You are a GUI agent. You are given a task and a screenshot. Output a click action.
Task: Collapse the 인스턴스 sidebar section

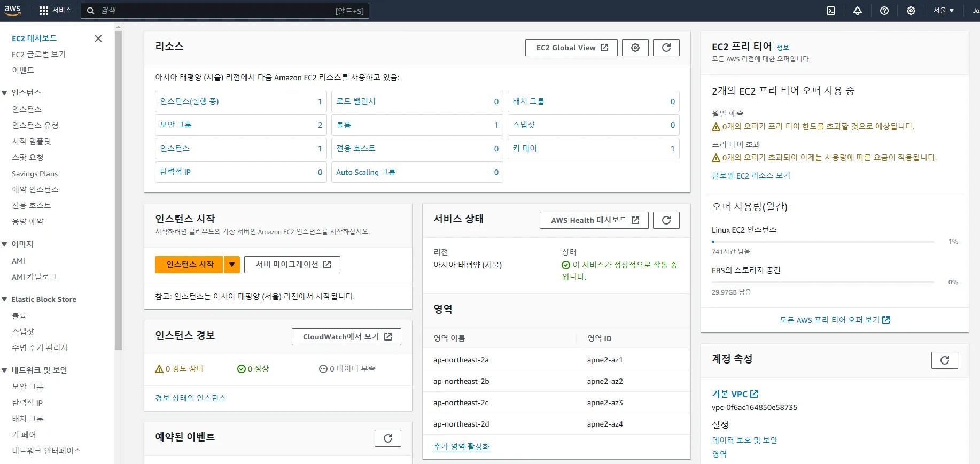coord(4,93)
